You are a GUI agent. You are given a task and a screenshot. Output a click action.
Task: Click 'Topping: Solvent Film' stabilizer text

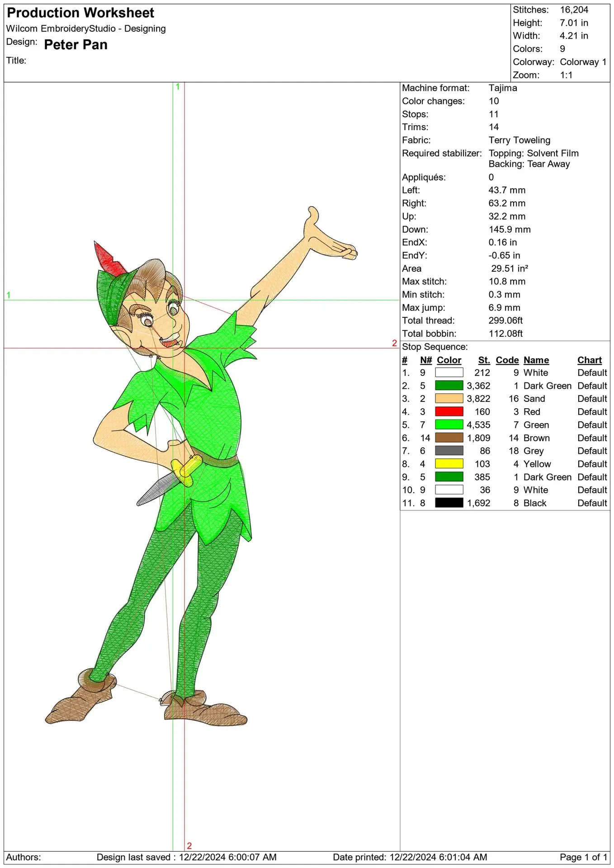pos(534,153)
